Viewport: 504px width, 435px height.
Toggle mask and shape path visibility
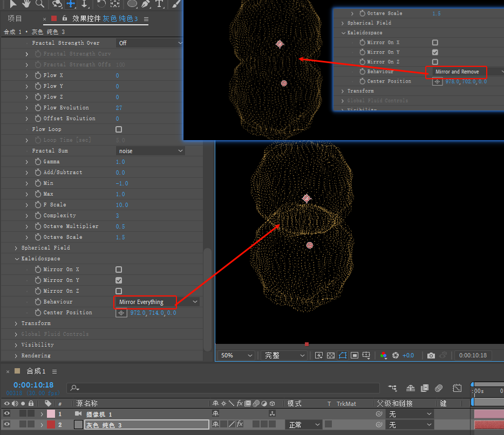point(343,355)
